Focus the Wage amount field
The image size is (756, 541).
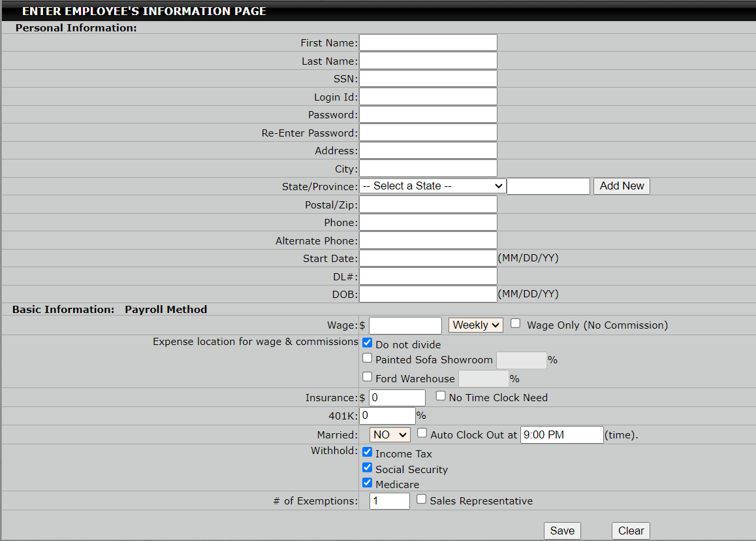[405, 325]
